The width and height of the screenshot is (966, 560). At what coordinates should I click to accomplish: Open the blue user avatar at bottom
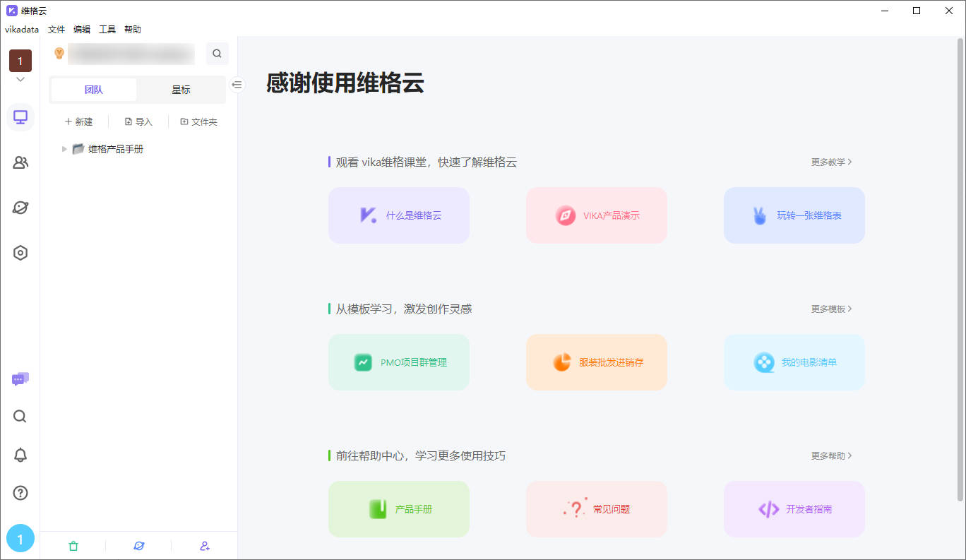click(20, 539)
